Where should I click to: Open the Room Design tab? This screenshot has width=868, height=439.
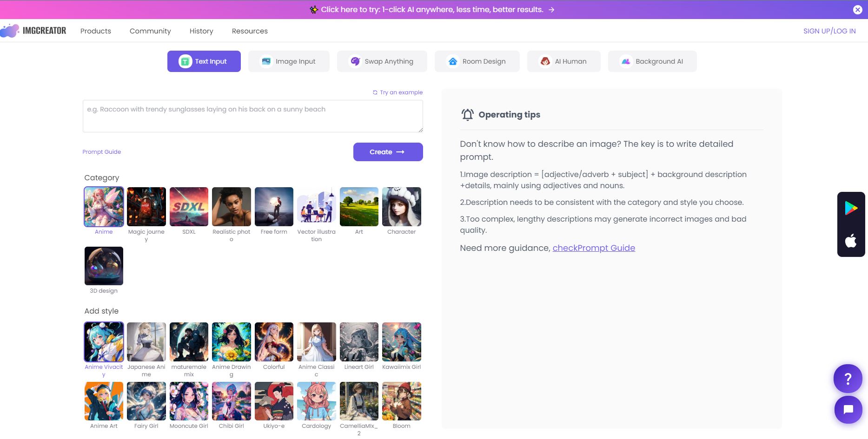(477, 61)
